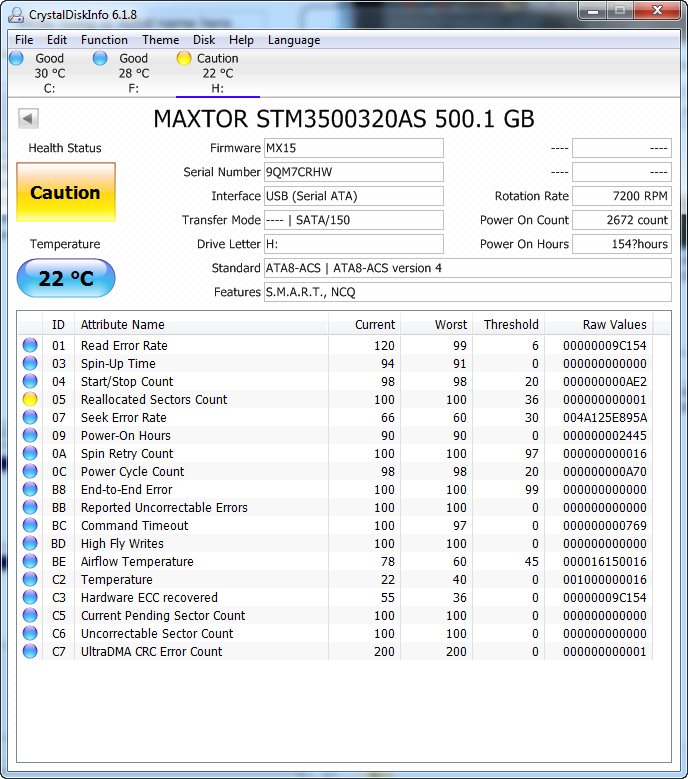The width and height of the screenshot is (688, 779).
Task: Click the Attribute Name column header
Action: point(201,324)
